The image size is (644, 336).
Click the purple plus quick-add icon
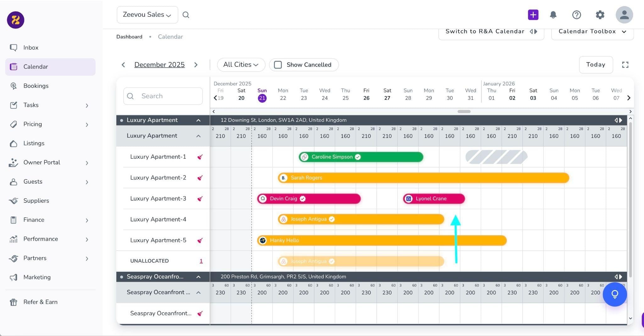pos(533,15)
